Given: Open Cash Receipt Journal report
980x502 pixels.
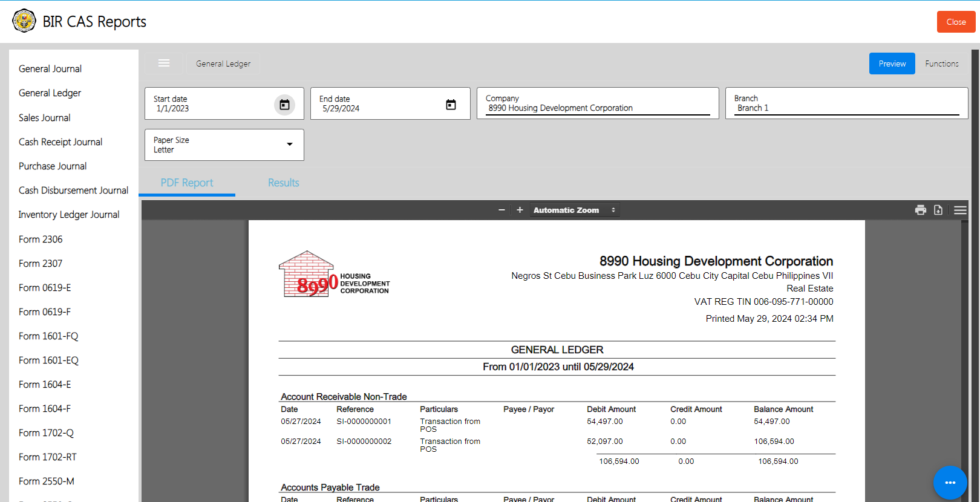Looking at the screenshot, I should coord(60,142).
